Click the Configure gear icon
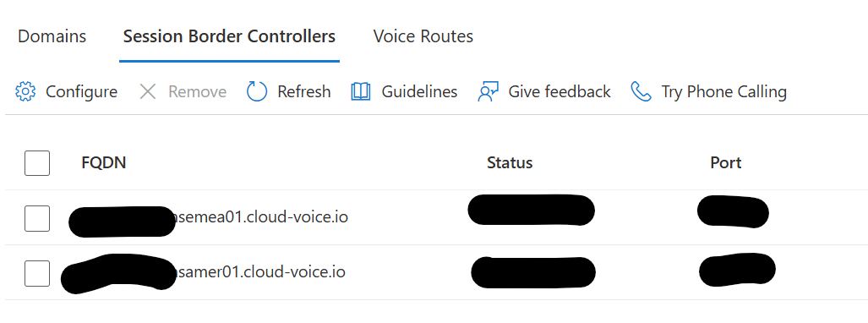The height and width of the screenshot is (323, 868). [25, 91]
